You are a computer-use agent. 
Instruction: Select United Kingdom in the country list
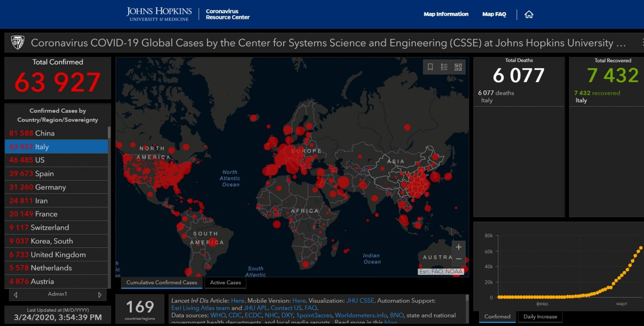point(56,255)
